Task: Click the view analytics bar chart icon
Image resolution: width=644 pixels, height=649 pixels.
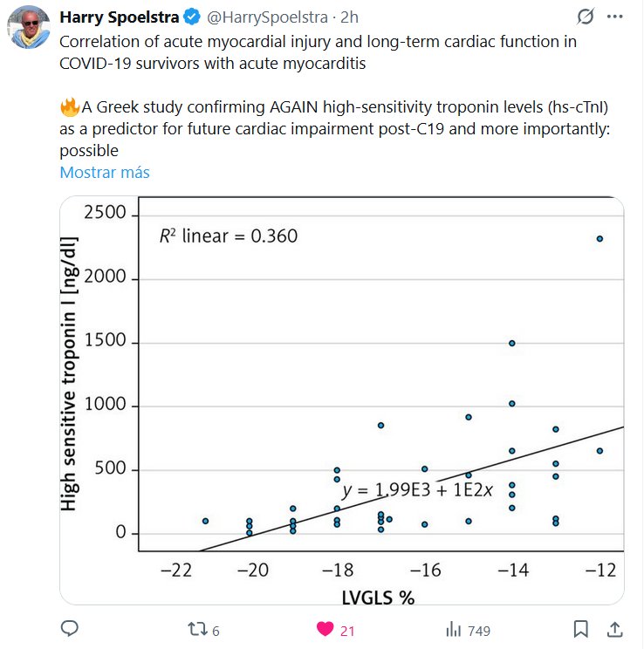Action: (454, 629)
